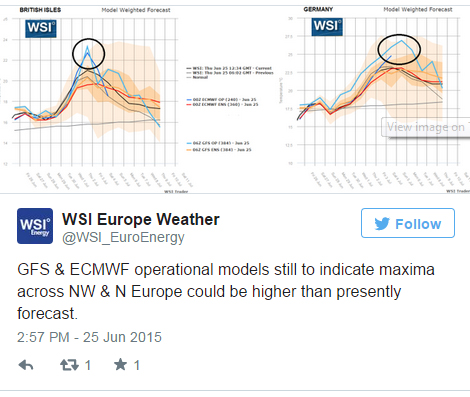Screen dimensions: 470x397
Task: Click the favorite star icon
Action: [120, 364]
